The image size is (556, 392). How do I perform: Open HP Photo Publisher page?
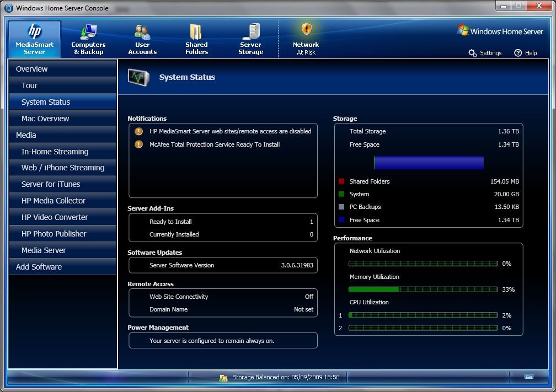(x=63, y=234)
